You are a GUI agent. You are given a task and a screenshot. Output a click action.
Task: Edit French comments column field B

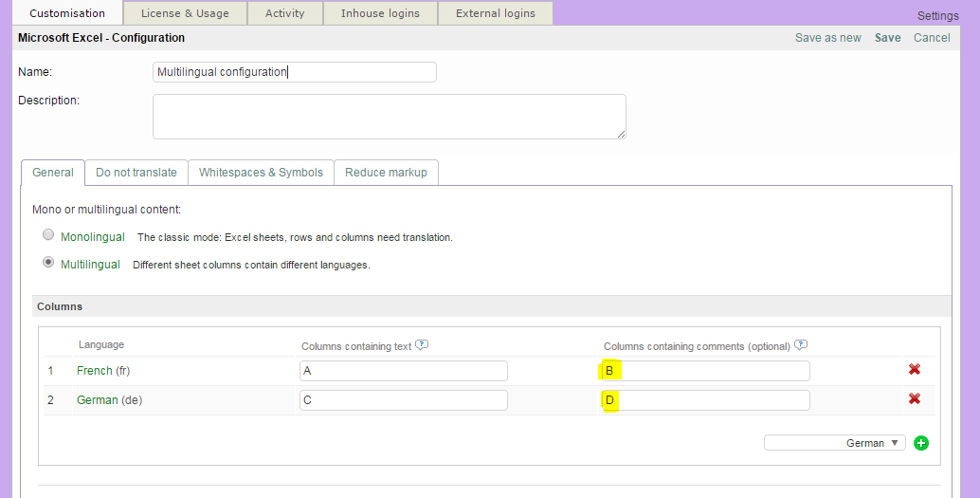tap(706, 370)
